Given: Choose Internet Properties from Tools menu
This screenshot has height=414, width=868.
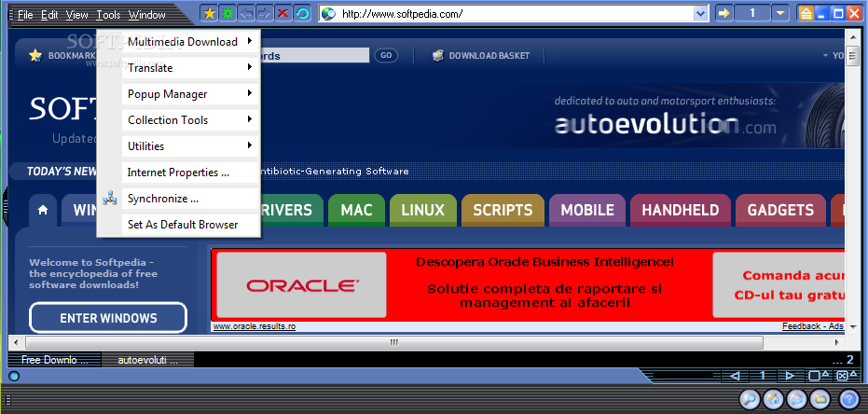Looking at the screenshot, I should (x=178, y=172).
